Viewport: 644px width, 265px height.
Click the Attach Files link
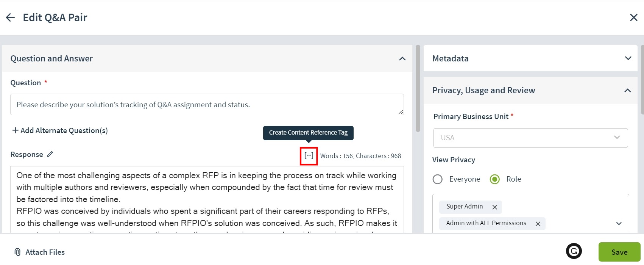click(x=45, y=252)
